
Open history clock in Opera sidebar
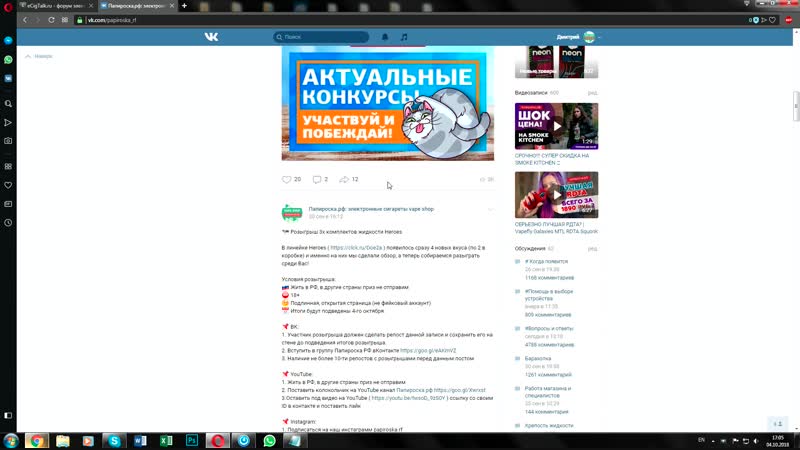pos(8,223)
